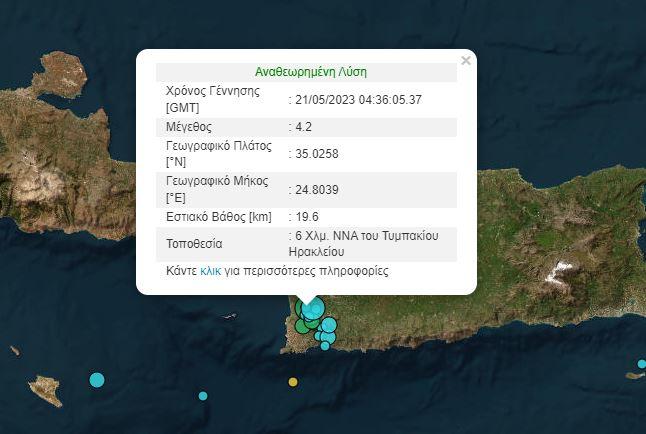The height and width of the screenshot is (434, 646).
Task: Click the 'Τοποθεσία' row label
Action: pyautogui.click(x=194, y=243)
